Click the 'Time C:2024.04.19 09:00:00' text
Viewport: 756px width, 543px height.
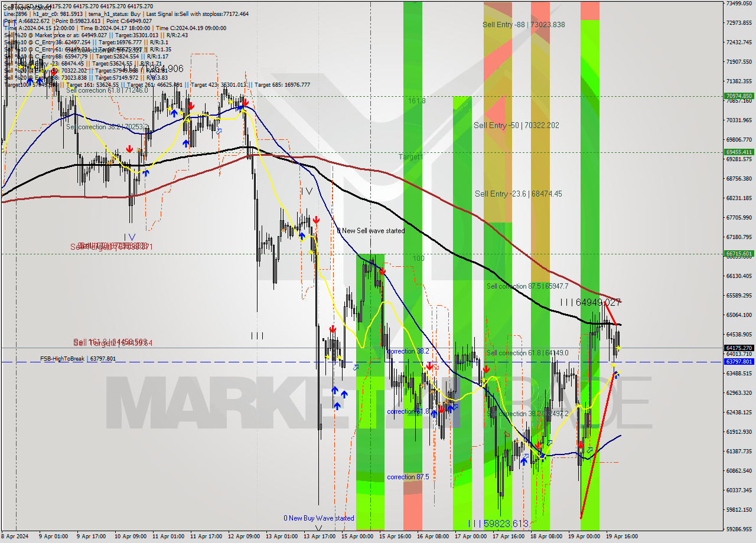click(191, 28)
